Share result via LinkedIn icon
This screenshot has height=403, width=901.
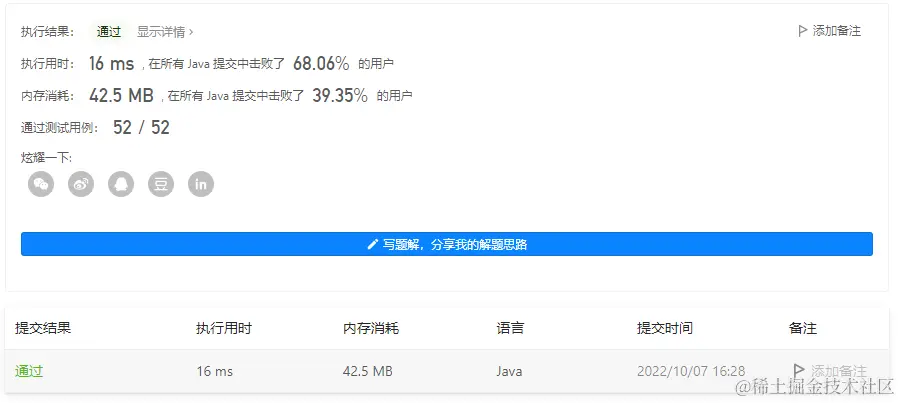[201, 184]
